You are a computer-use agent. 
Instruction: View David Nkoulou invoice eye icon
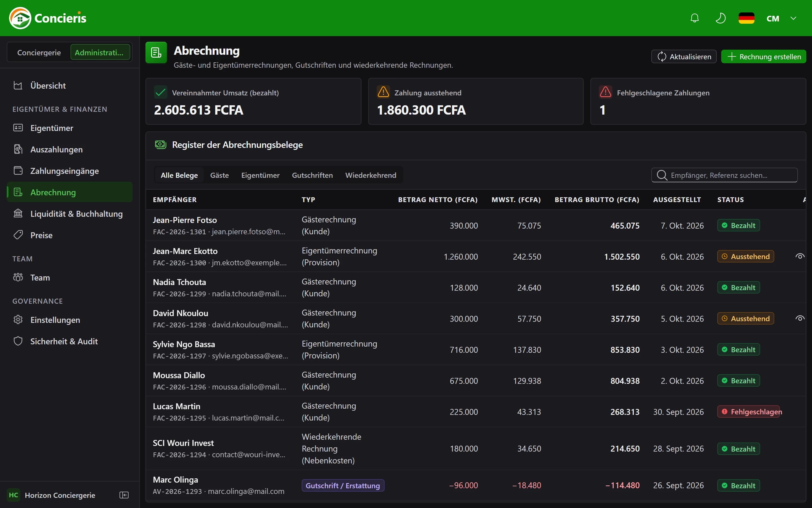click(800, 319)
